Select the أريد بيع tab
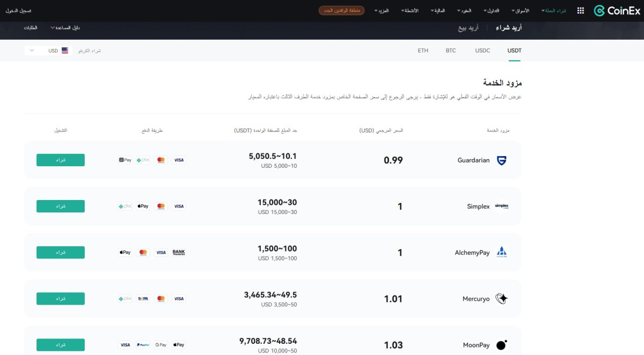Image resolution: width=644 pixels, height=355 pixels. click(468, 27)
